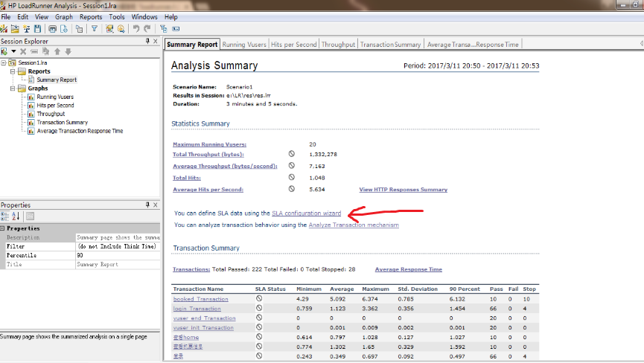Open the Tools menu

(x=117, y=17)
